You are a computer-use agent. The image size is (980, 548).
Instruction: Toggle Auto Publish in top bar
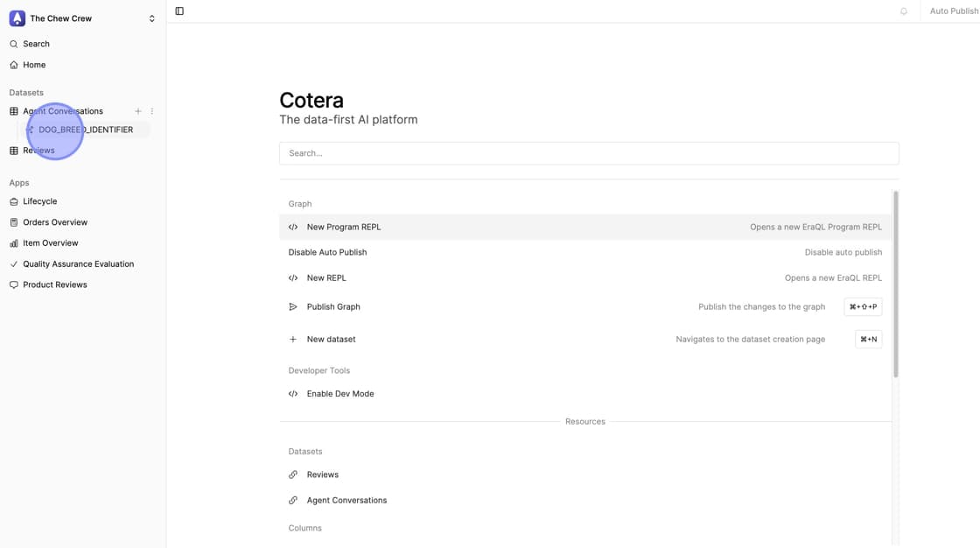[953, 11]
